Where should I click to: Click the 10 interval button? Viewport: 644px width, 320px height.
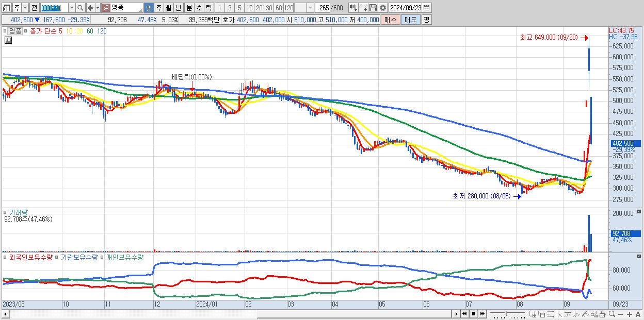249,8
